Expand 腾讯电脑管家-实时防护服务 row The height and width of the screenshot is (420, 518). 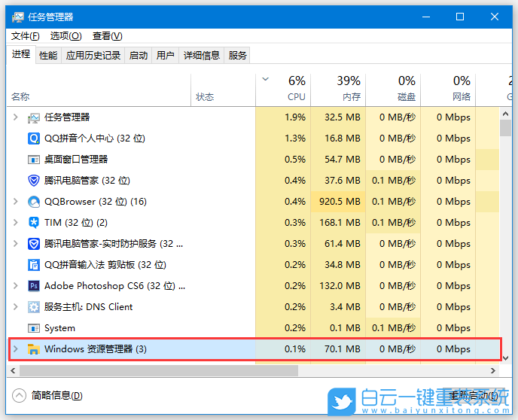click(x=16, y=244)
